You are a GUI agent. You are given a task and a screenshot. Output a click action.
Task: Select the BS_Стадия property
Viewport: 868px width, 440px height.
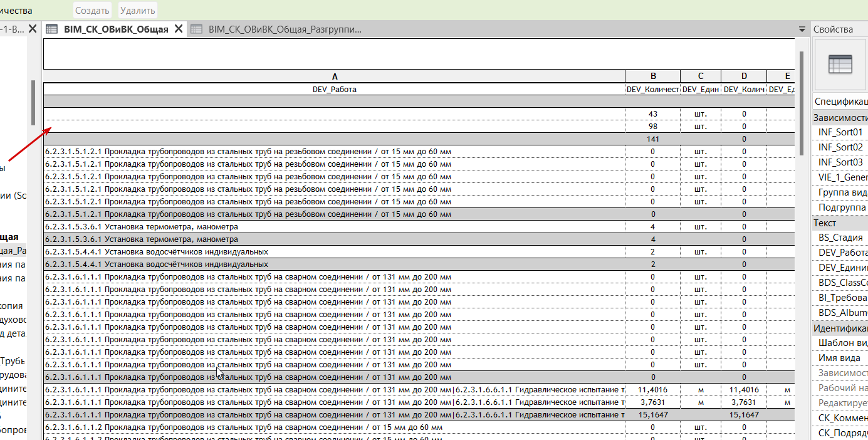coord(840,238)
